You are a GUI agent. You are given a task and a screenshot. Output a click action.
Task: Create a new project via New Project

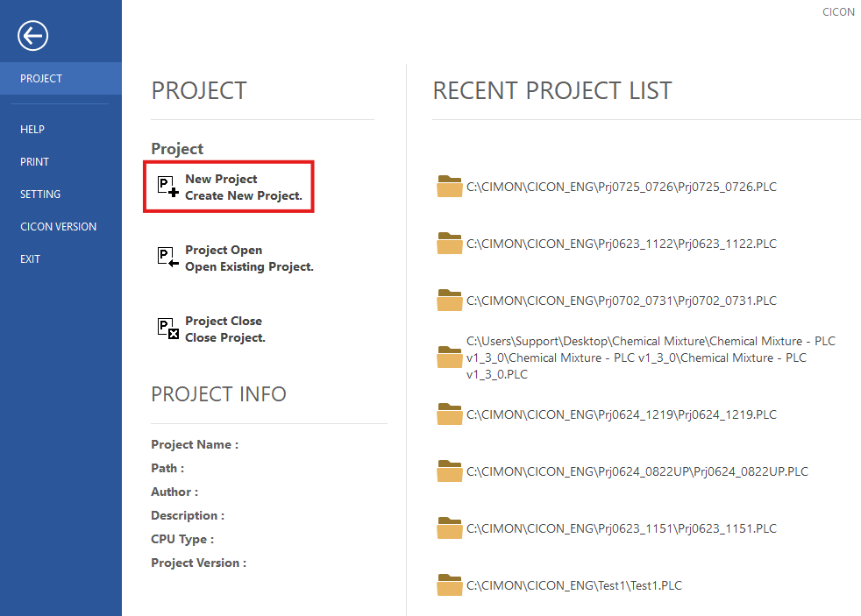tap(243, 187)
